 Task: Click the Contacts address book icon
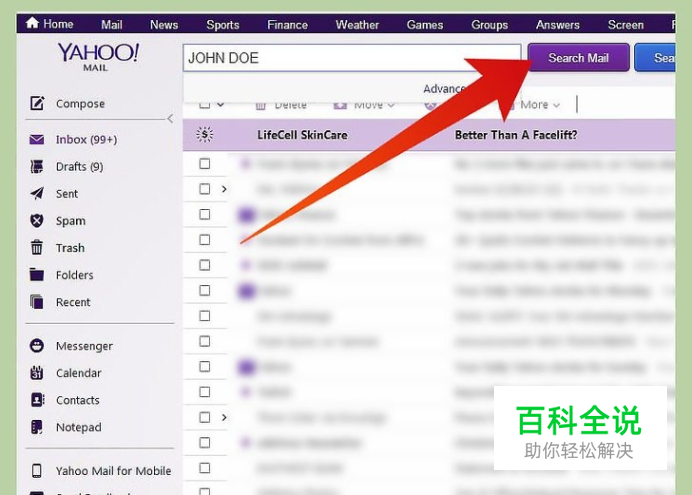tap(37, 400)
